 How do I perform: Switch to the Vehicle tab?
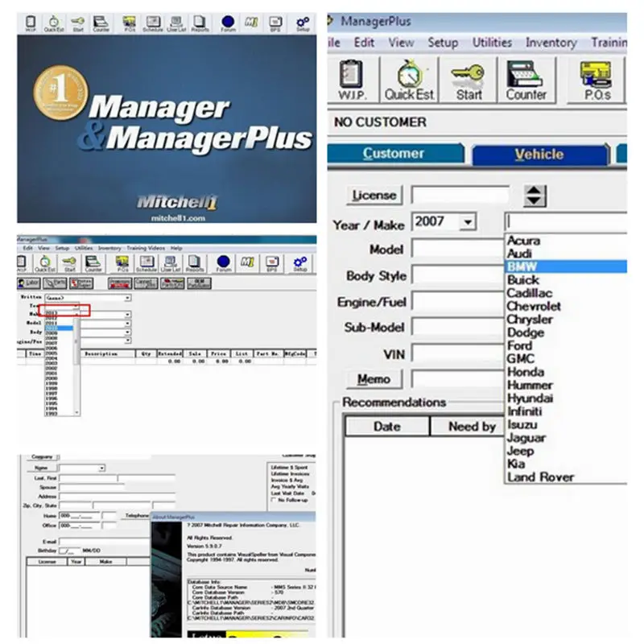point(539,155)
